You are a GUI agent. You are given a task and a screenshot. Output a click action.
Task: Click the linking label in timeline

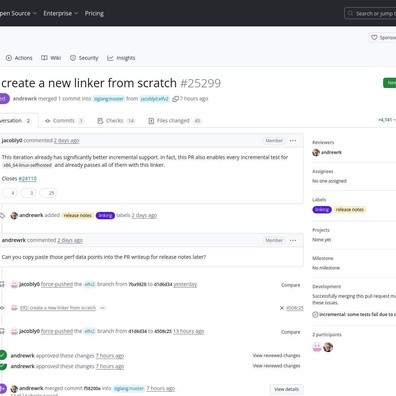point(105,216)
